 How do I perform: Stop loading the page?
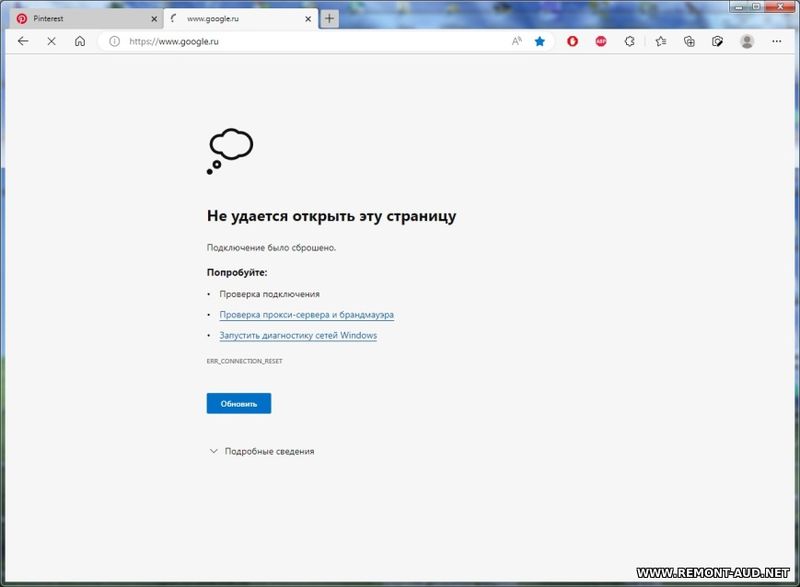51,41
